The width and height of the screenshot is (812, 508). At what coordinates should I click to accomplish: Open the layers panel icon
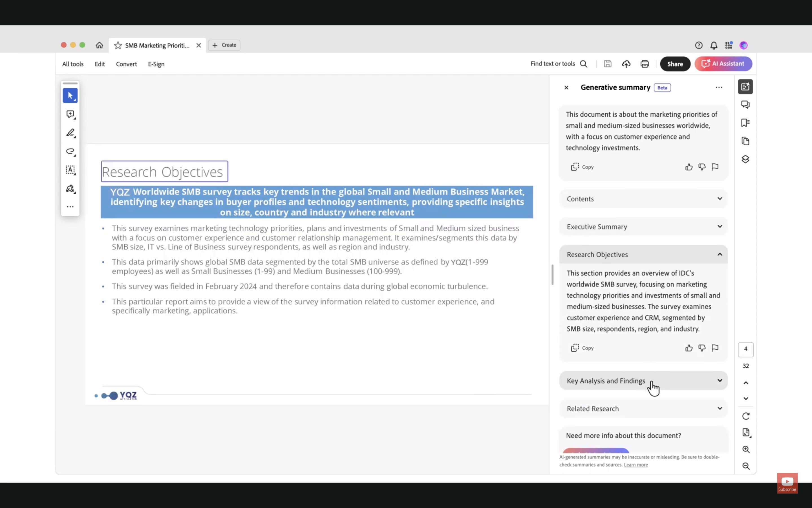point(745,159)
